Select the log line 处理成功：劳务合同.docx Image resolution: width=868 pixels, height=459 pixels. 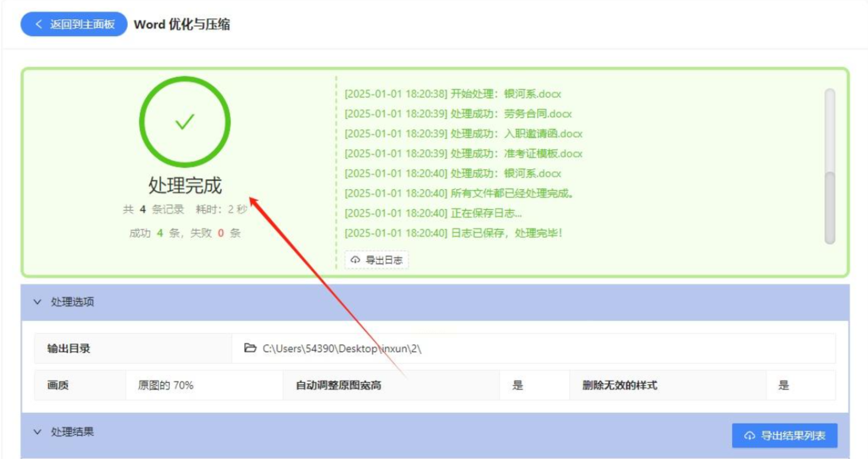coord(458,114)
